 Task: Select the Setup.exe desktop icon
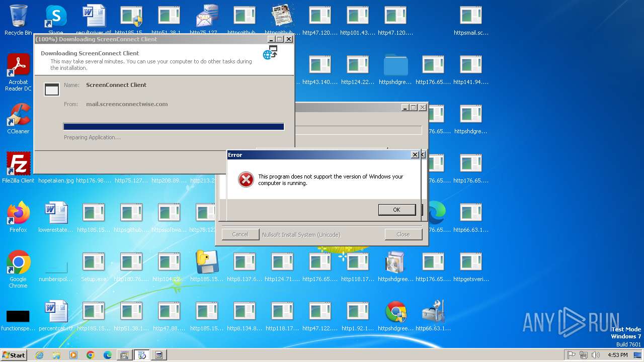coord(94,266)
